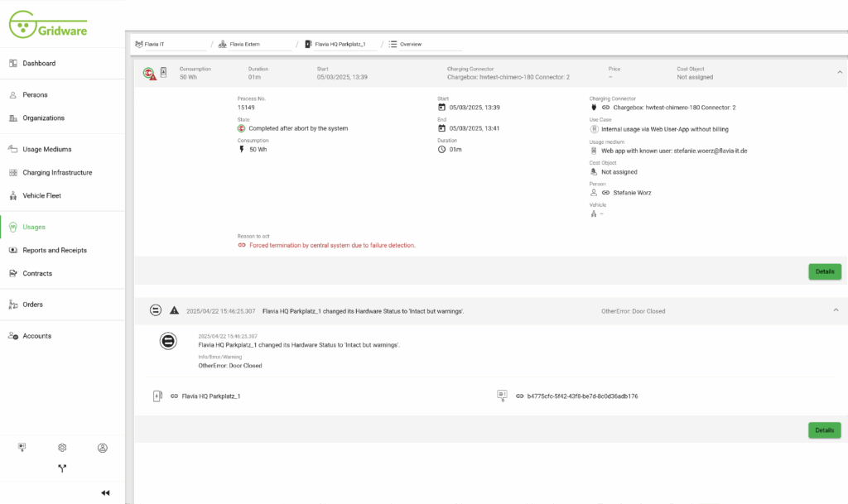Screen dimensions: 848x504
Task: Click the Completed after abort state icon
Action: point(241,128)
